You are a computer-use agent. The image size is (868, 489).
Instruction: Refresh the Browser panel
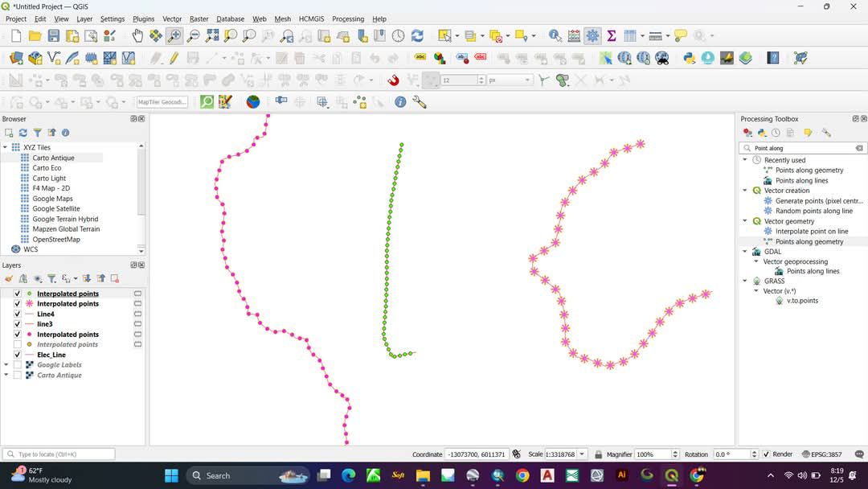23,133
